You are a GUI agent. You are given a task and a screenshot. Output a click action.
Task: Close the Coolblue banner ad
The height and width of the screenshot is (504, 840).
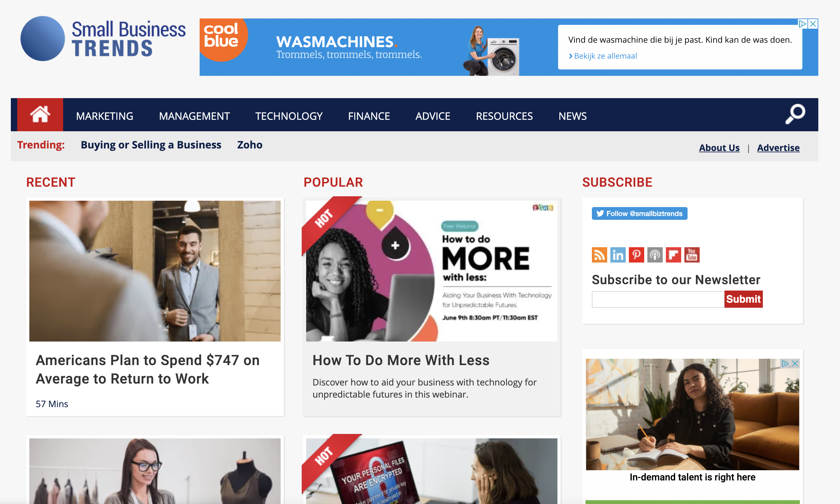pyautogui.click(x=813, y=24)
